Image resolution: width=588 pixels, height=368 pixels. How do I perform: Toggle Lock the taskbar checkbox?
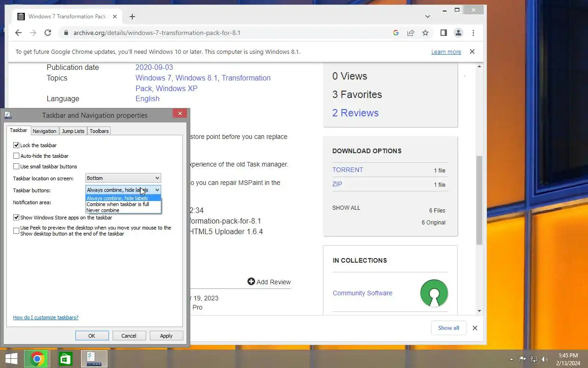(17, 145)
